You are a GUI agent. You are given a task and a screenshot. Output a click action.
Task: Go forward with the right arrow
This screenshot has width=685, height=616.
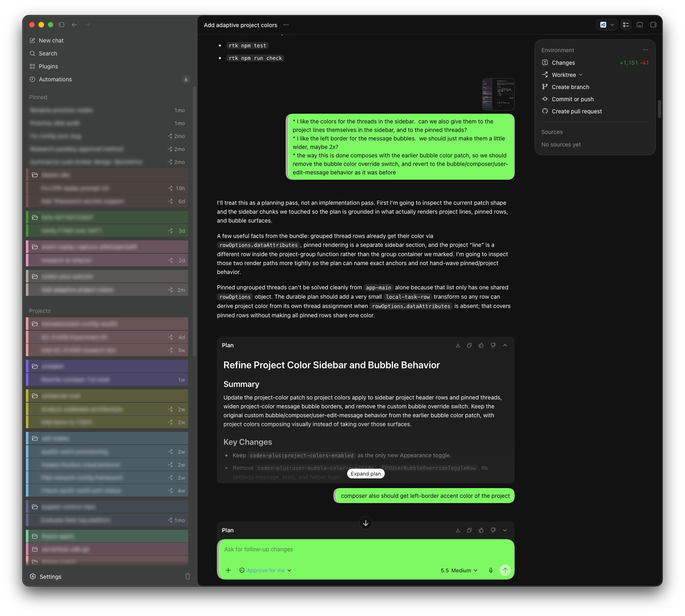87,25
